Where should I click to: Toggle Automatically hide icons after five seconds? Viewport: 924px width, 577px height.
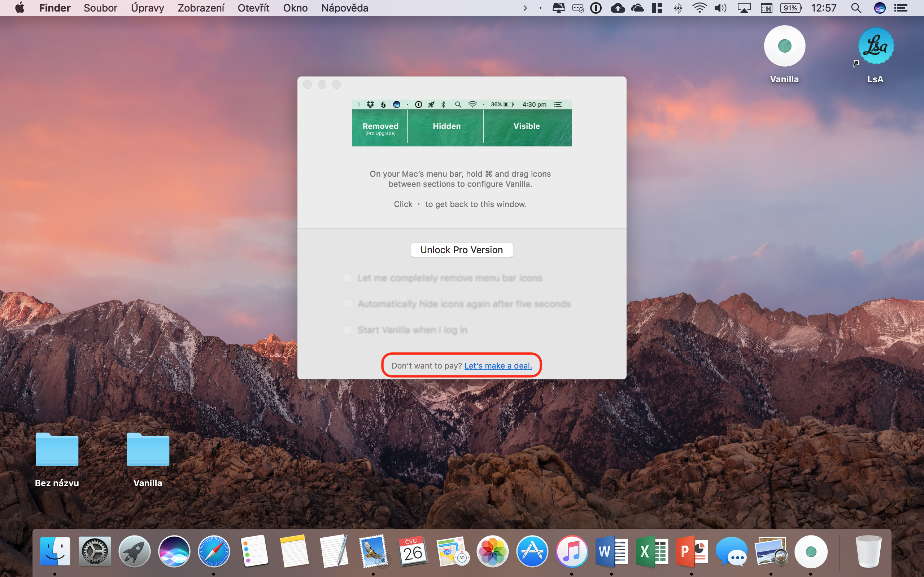(x=347, y=304)
